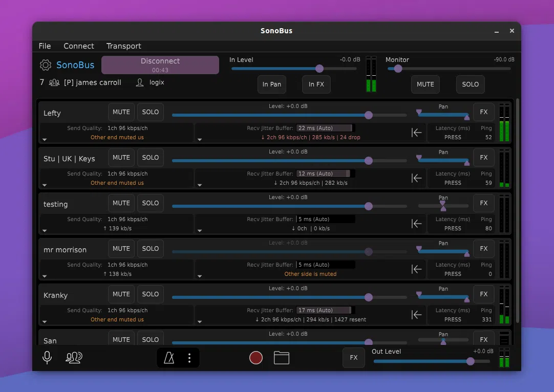Adjust the Out Level slider
The image size is (554, 392).
[x=470, y=361]
